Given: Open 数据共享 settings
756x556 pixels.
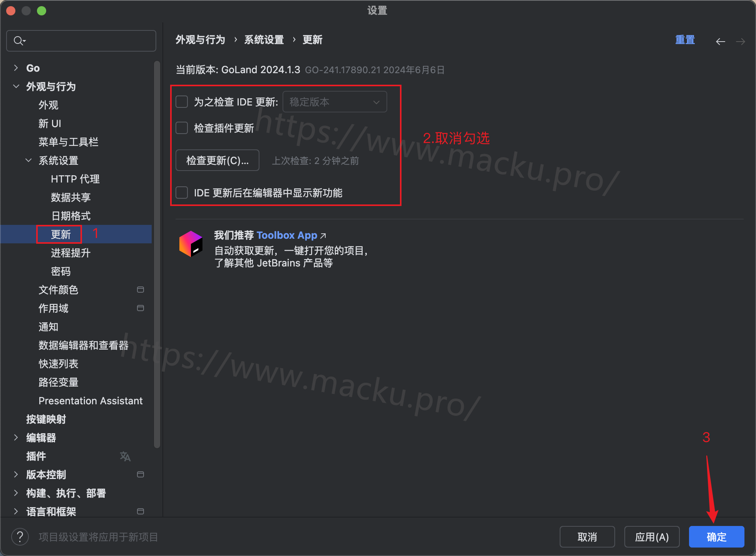Looking at the screenshot, I should [x=71, y=197].
